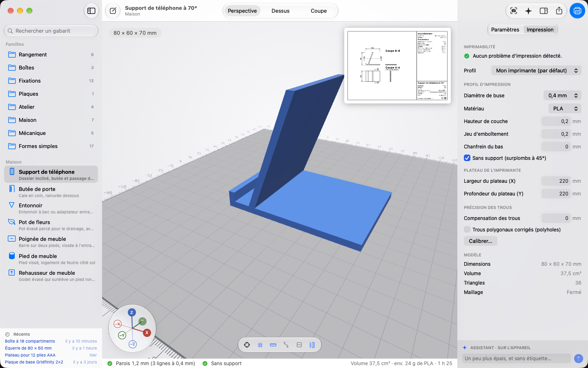Screen dimensions: 588x368
Task: Toggle the dimensions icon in viewport toolbar
Action: coord(312,345)
